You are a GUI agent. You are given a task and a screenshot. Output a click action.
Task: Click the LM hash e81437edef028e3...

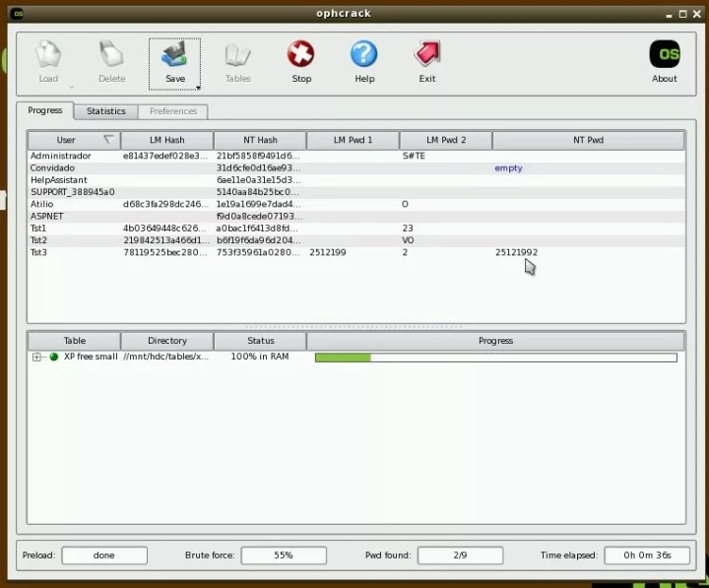tap(165, 156)
